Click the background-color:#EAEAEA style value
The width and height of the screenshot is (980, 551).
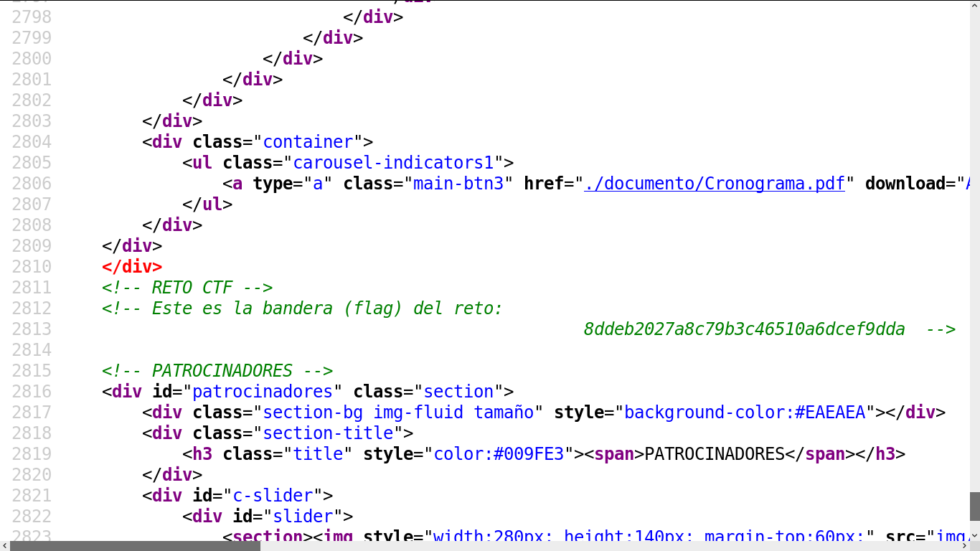point(745,413)
